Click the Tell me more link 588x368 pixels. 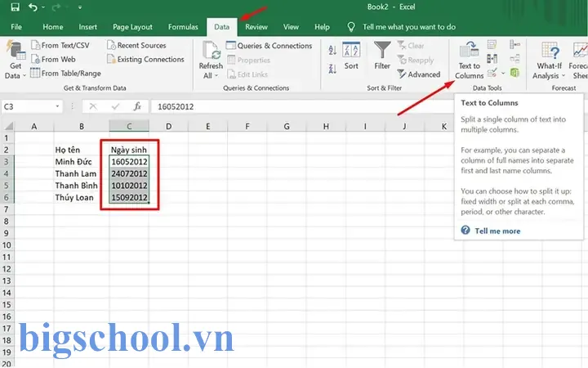[x=497, y=231]
